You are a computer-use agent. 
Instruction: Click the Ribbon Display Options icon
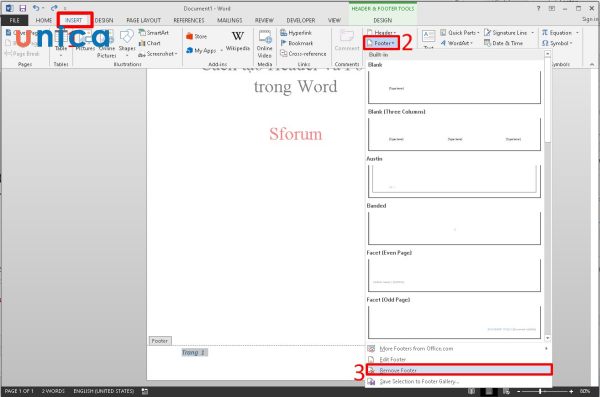coord(552,8)
